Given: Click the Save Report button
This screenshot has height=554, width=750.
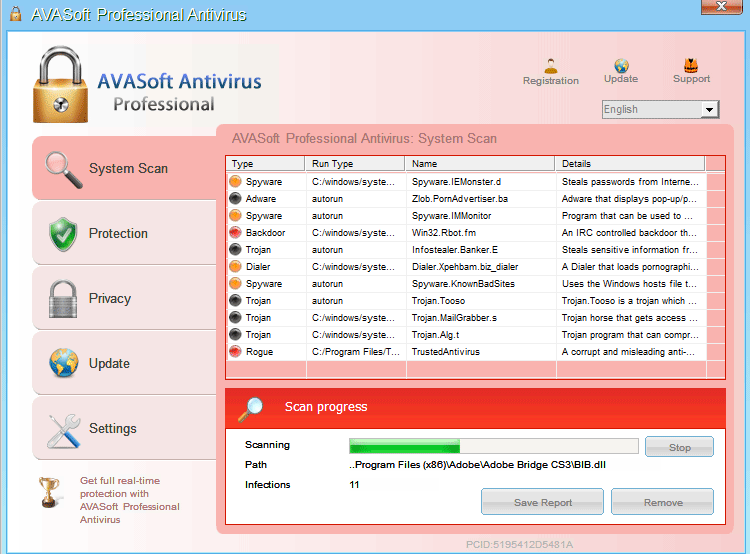Looking at the screenshot, I should coord(542,502).
